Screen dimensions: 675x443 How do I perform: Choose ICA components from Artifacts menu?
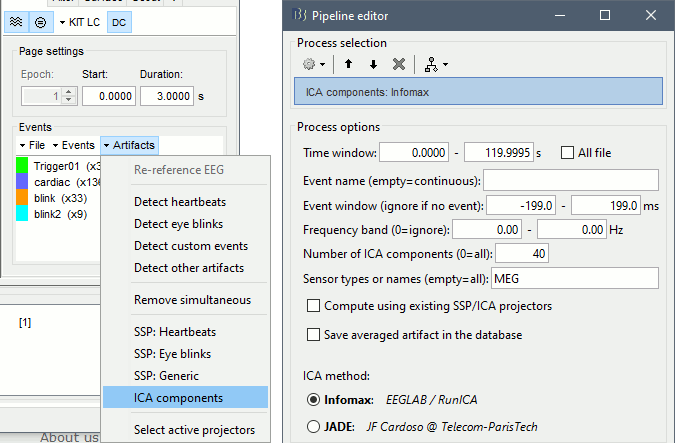click(x=178, y=398)
